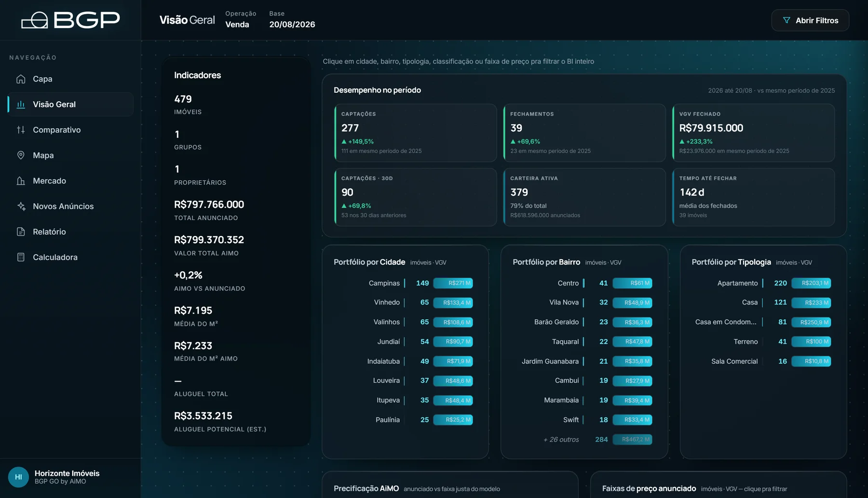
Task: Click the Capa home icon
Action: [x=21, y=79]
